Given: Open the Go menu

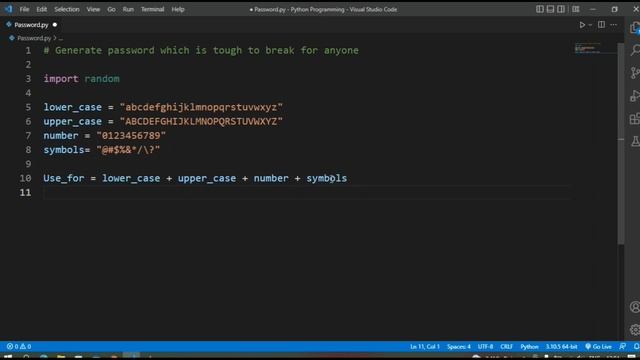Looking at the screenshot, I should tap(111, 9).
